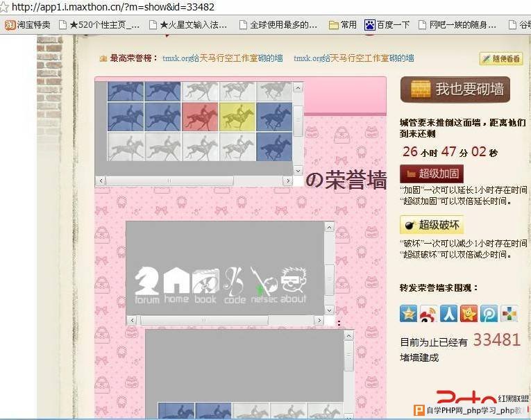
Task: Click the yellow horse rider tile
Action: tap(237, 117)
